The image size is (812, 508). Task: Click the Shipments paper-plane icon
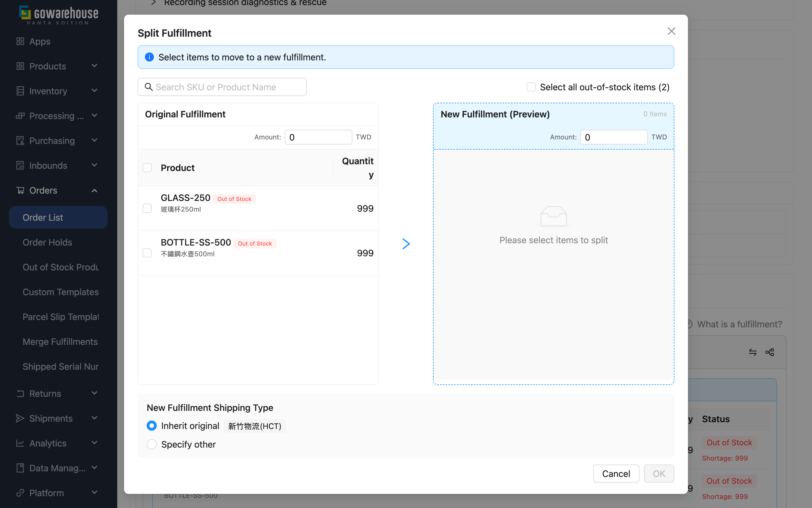pos(20,418)
